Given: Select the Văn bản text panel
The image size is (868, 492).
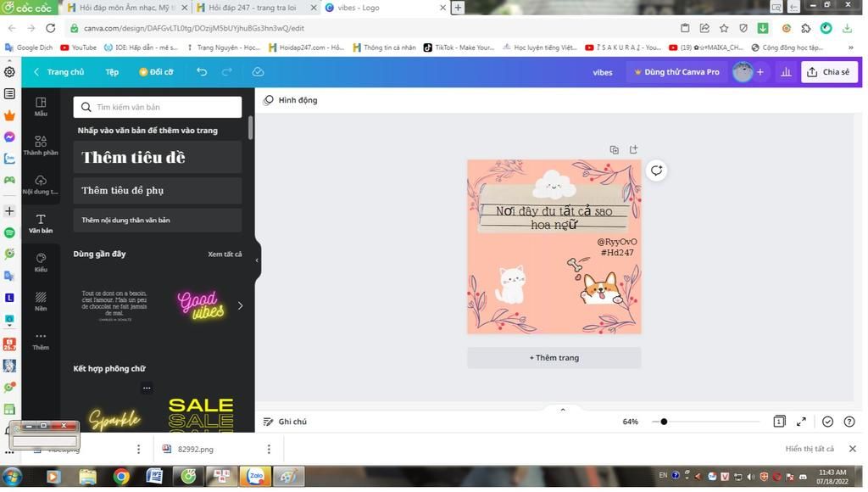Looking at the screenshot, I should coord(41,223).
